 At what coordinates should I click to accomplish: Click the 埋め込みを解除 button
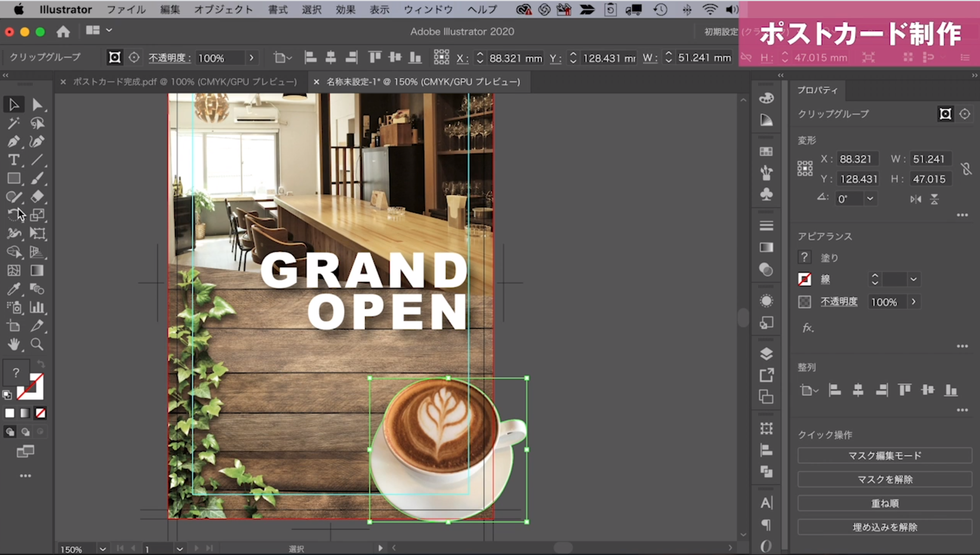tap(884, 527)
